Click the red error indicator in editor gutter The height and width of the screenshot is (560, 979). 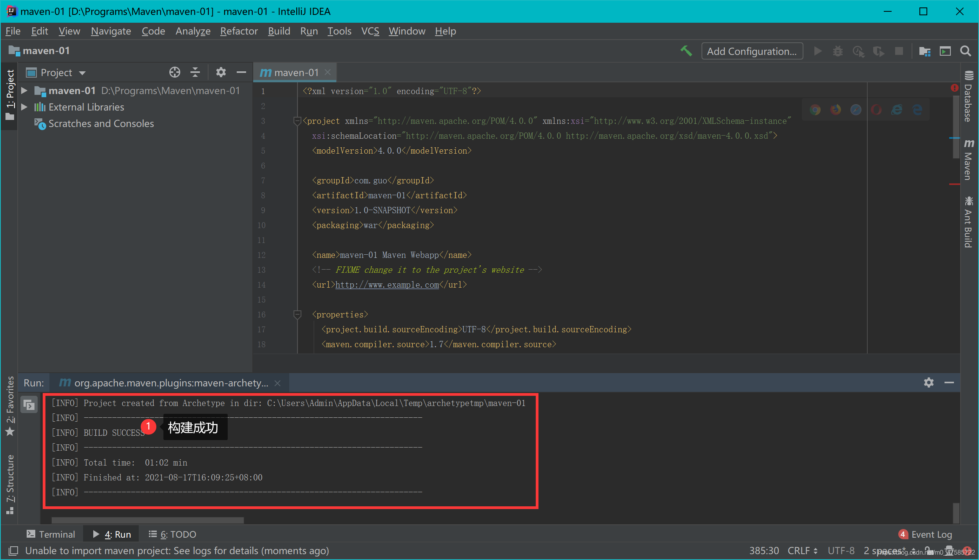(x=955, y=88)
